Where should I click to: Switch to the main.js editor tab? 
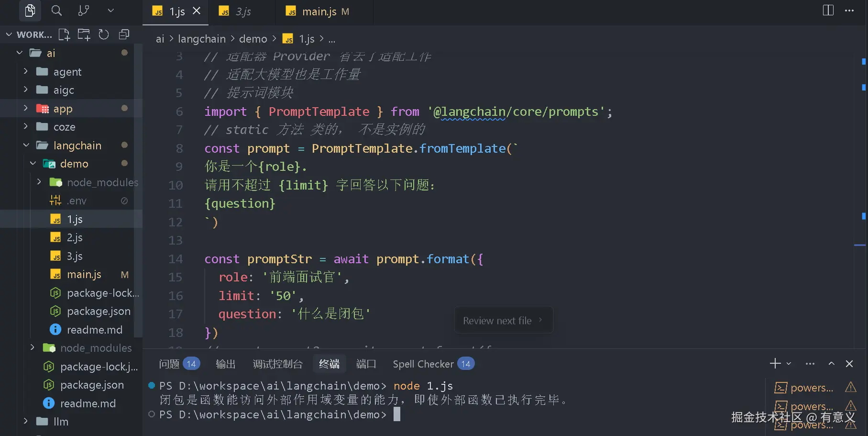point(325,12)
